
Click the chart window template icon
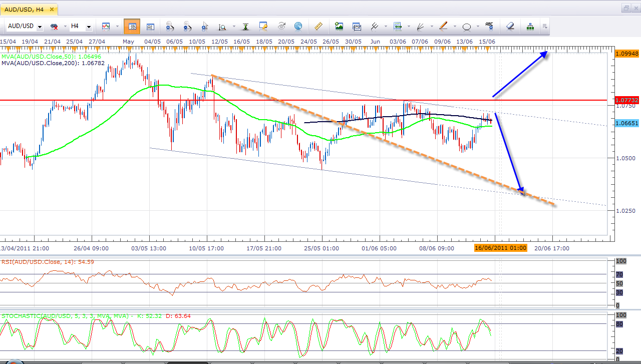[357, 26]
